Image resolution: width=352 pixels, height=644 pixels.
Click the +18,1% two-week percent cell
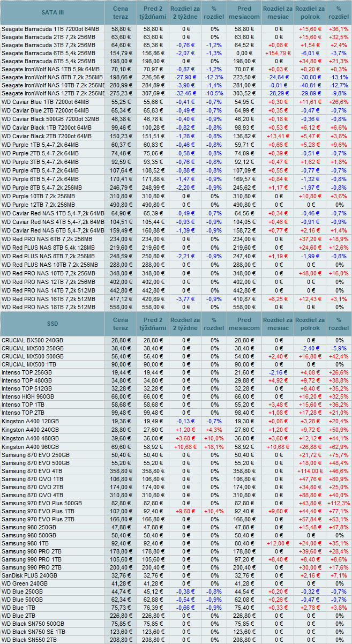tap(214, 446)
